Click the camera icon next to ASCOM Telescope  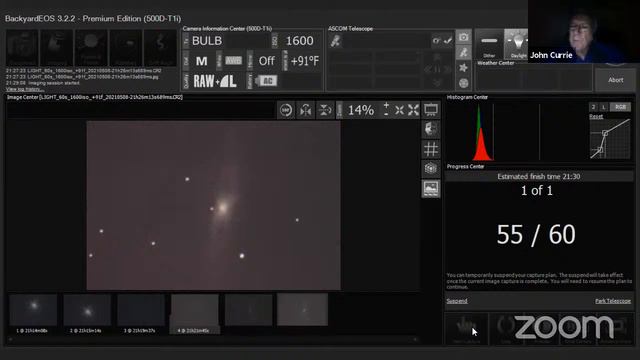[x=464, y=38]
